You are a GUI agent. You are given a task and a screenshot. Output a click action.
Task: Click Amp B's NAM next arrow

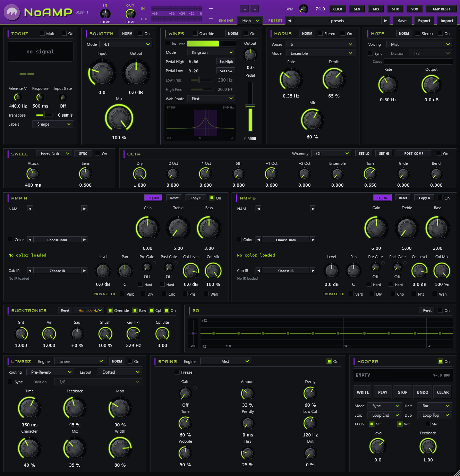313,209
